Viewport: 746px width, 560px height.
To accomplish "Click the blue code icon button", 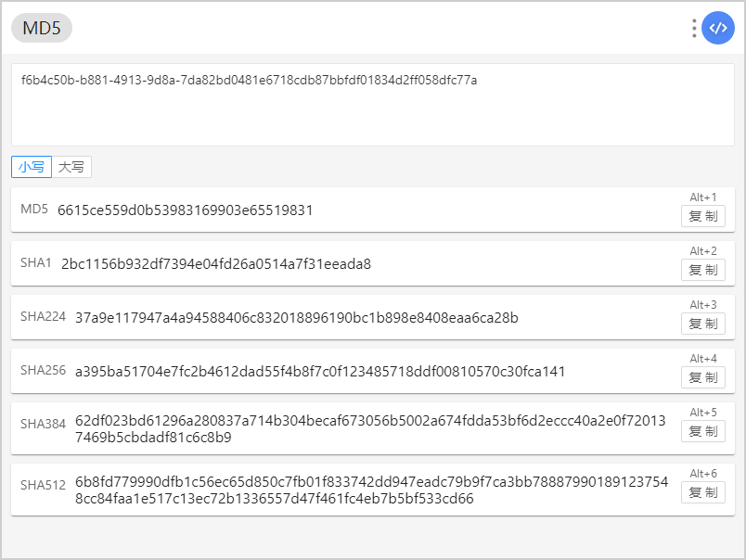I will 718,28.
